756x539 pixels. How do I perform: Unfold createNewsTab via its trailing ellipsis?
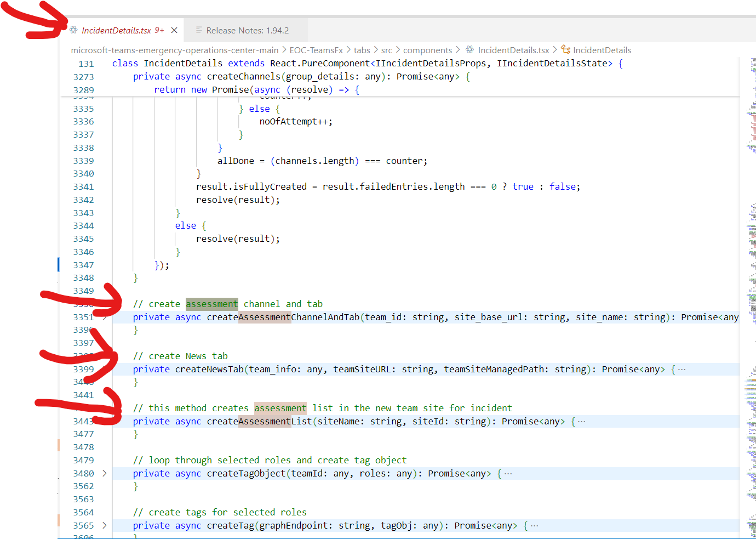click(x=682, y=370)
